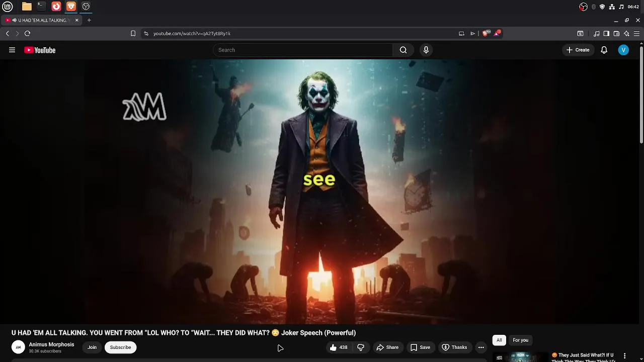Viewport: 644px width, 362px height.
Task: Open the file manager from panel
Action: coord(27,7)
